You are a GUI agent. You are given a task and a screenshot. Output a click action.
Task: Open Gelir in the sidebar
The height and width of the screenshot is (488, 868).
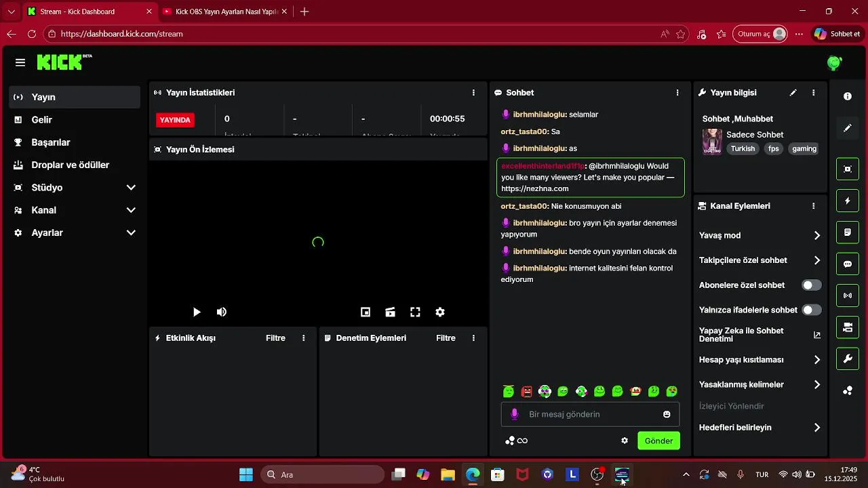coord(75,119)
